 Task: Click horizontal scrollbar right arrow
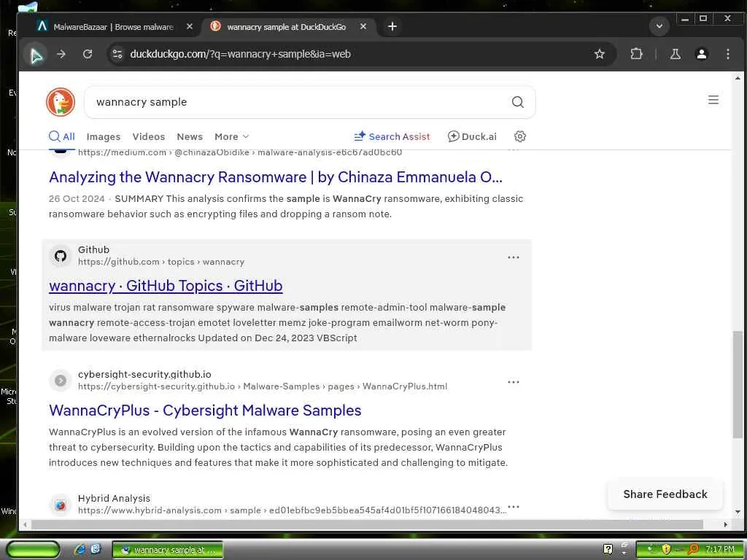[726, 524]
